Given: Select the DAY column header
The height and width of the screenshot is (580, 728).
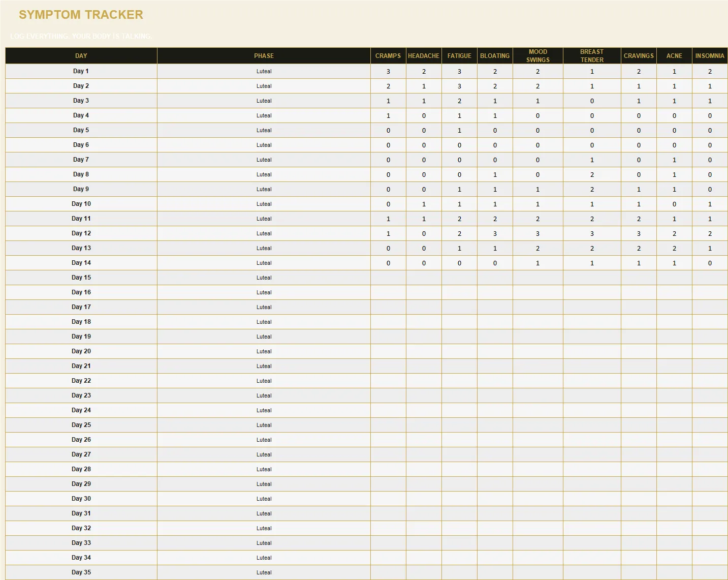Looking at the screenshot, I should [x=81, y=56].
